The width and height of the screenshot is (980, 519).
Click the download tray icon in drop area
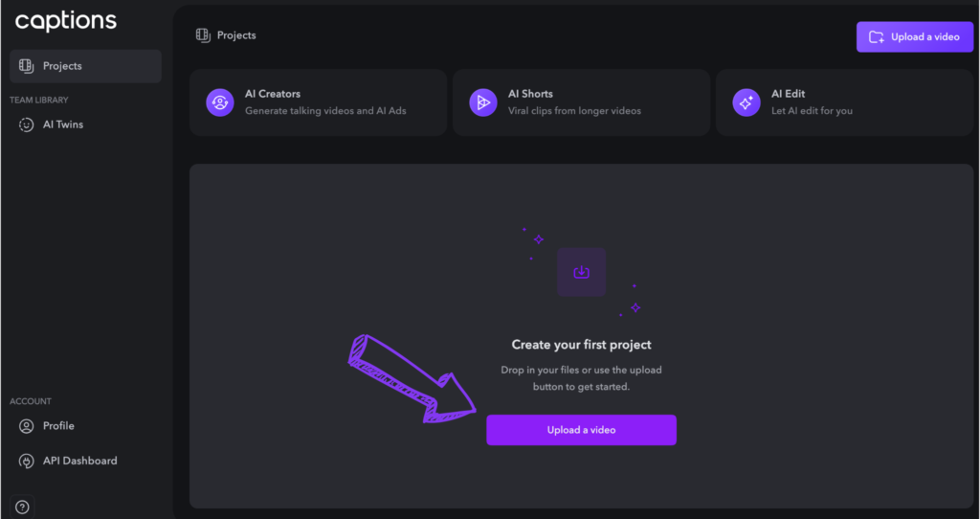tap(581, 272)
